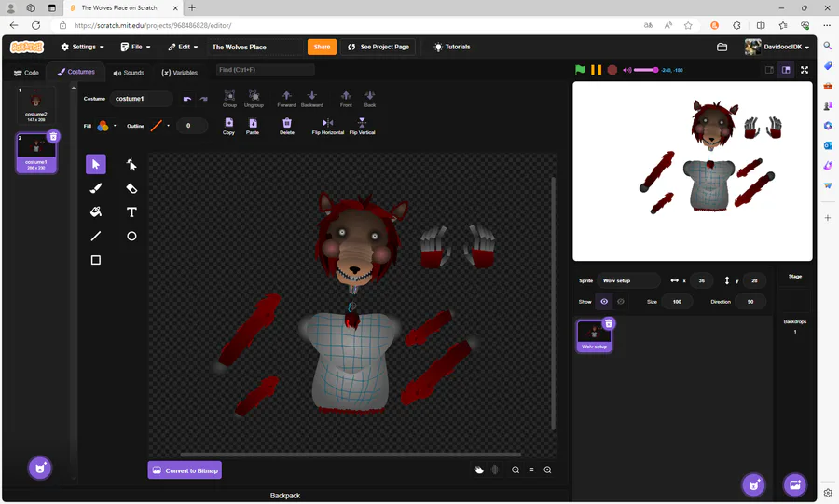Click the Copy icon
This screenshot has width=839, height=504.
228,126
